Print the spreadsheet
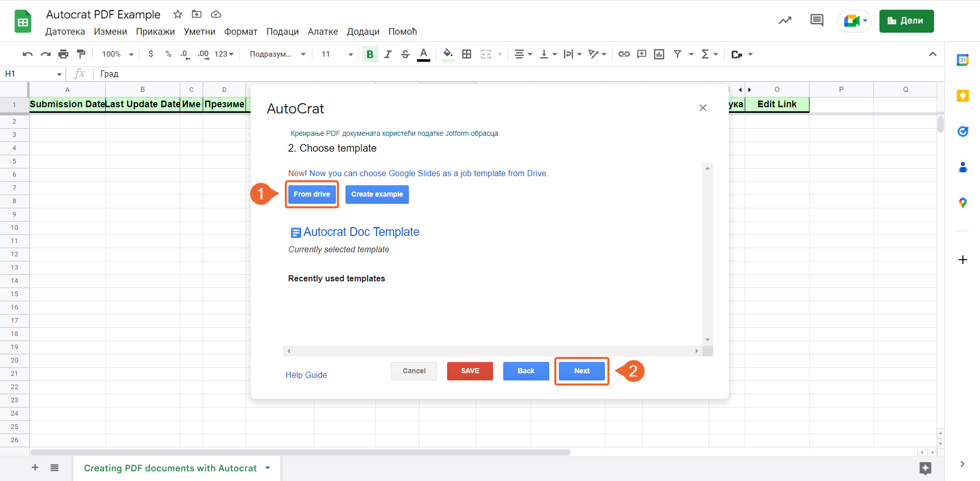Screen dimensions: 980x481 pos(63,54)
